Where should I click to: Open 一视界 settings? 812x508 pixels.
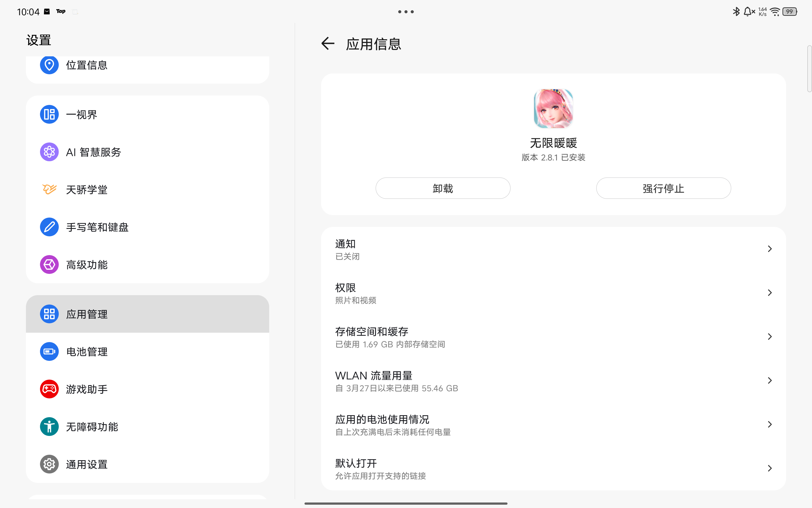(147, 114)
